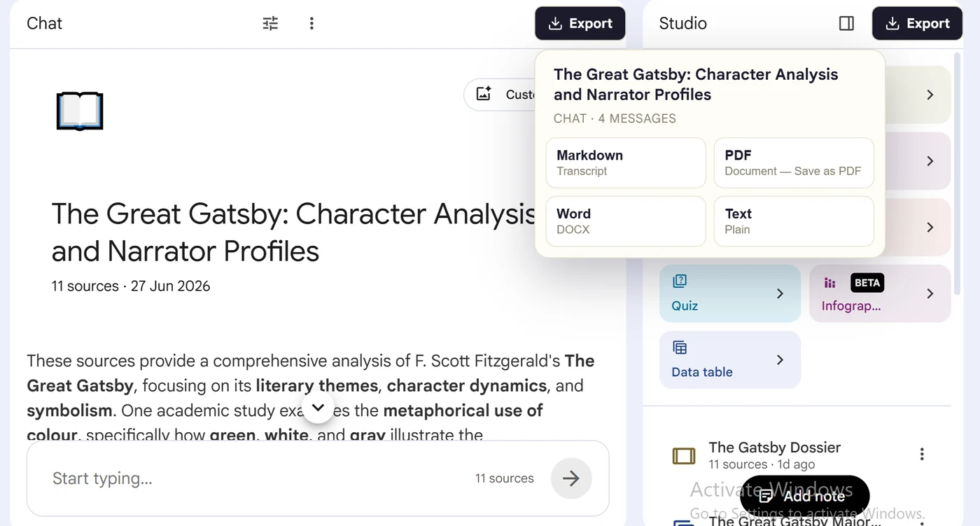Expand the third Studio tile chevron

tap(930, 227)
